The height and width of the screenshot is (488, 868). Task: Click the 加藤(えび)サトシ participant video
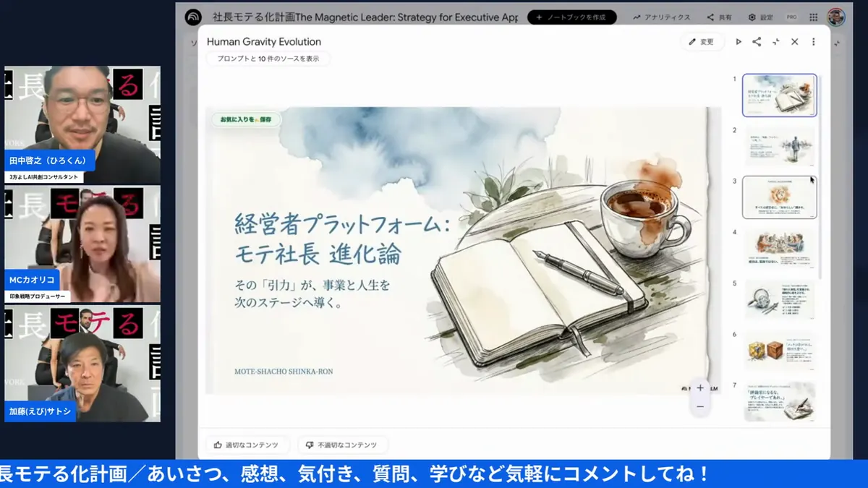(x=82, y=363)
